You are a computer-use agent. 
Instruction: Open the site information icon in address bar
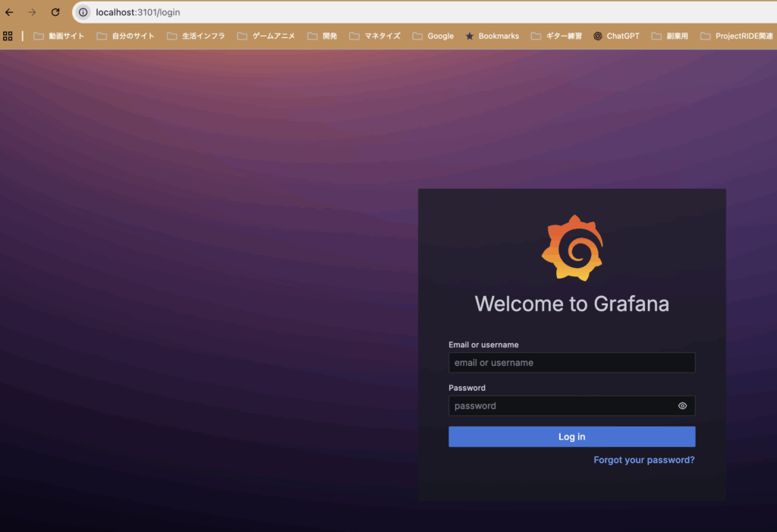pyautogui.click(x=83, y=12)
